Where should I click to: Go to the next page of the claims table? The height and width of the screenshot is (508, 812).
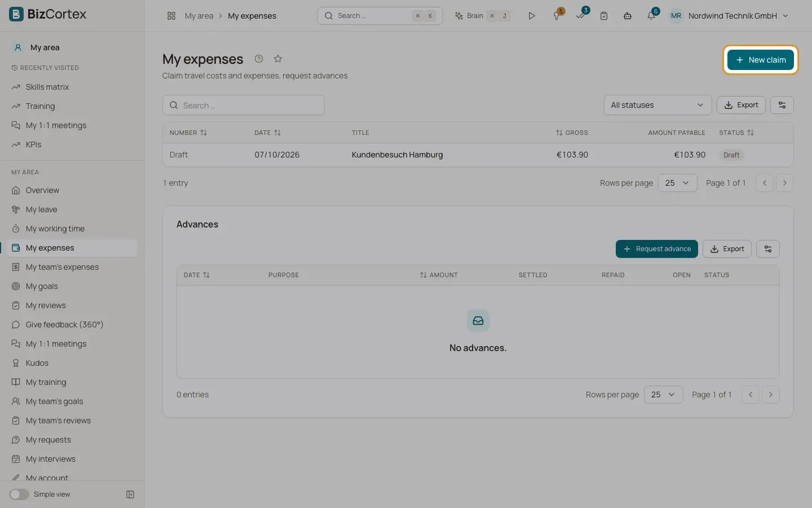click(x=785, y=183)
